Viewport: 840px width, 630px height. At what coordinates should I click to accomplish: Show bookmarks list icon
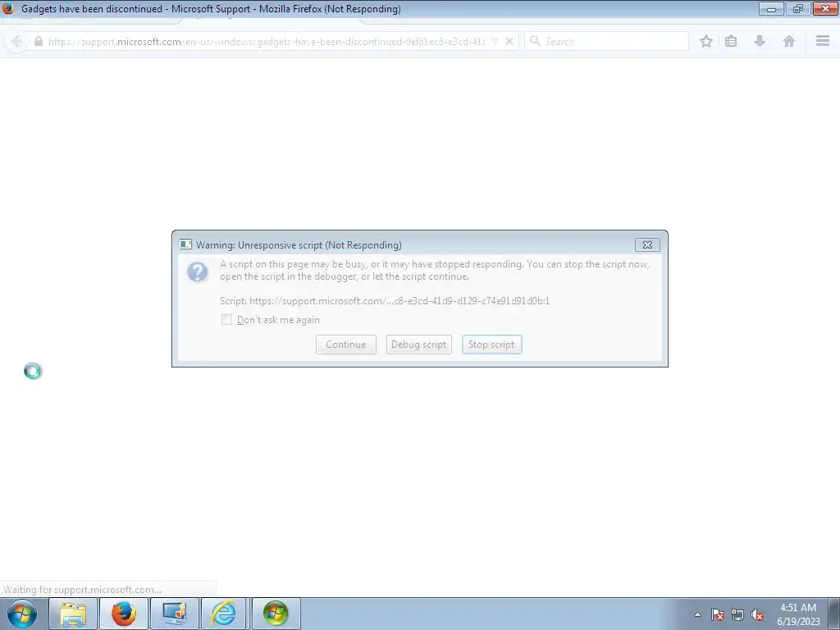click(731, 41)
